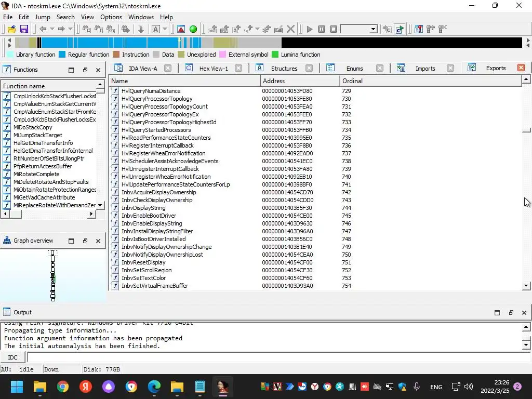532x399 pixels.
Task: Click the navigation band overview bar
Action: tap(268, 43)
